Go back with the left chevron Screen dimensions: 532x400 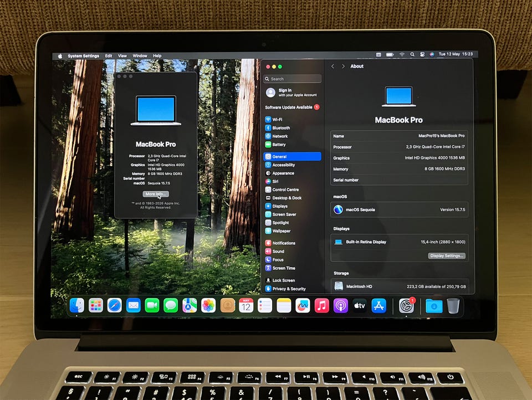333,66
